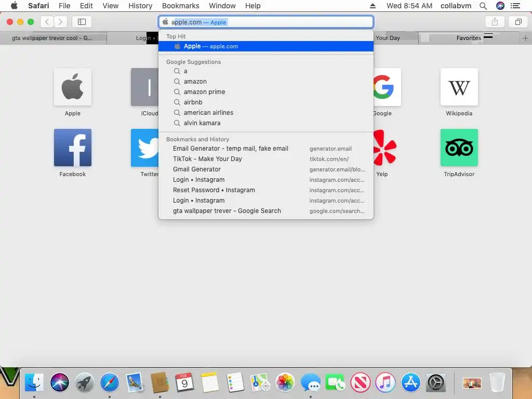Click the Safari forward button
Image resolution: width=532 pixels, height=399 pixels.
point(60,22)
